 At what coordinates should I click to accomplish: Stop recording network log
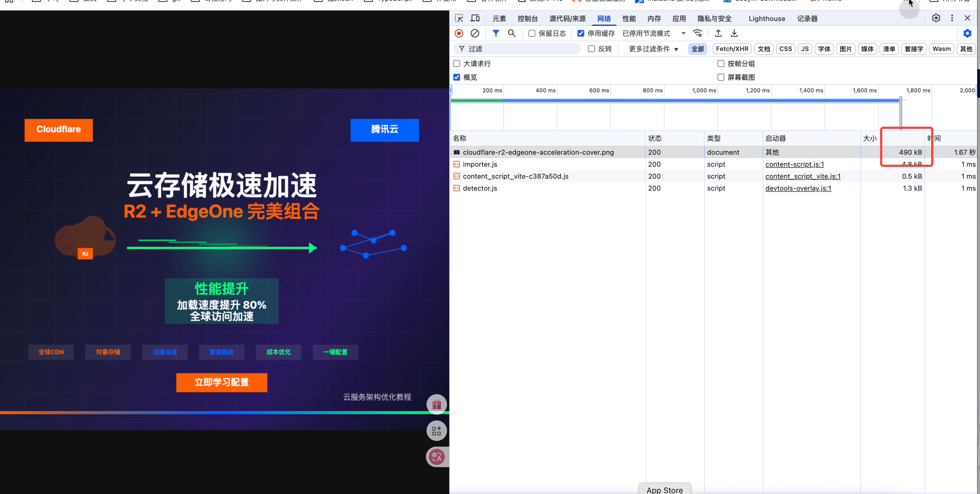pyautogui.click(x=459, y=34)
